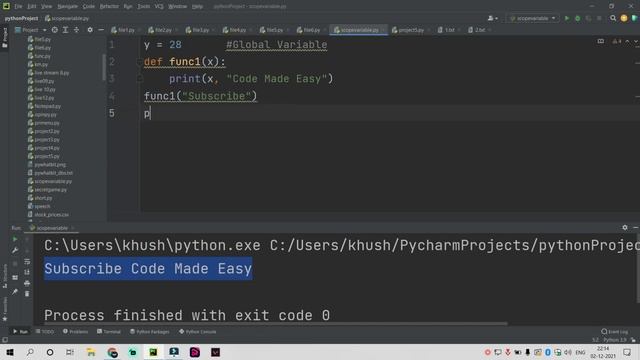
Task: Click the Windows Start button
Action: (x=10, y=352)
